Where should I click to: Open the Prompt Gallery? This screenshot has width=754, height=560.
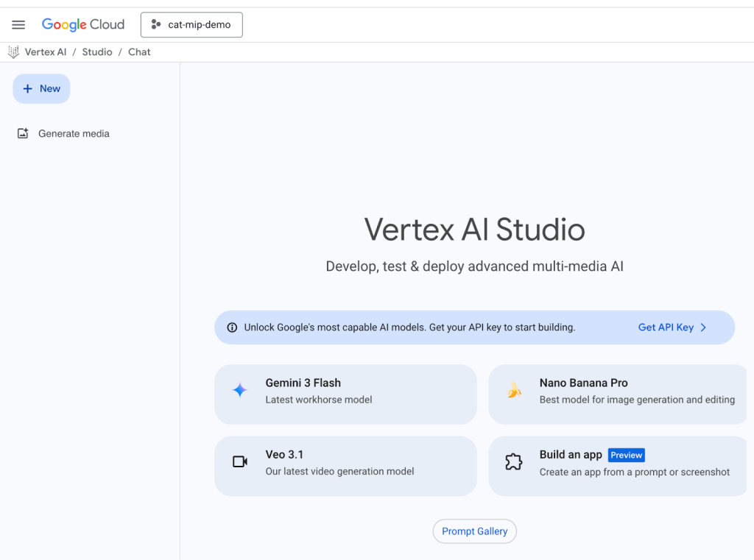pyautogui.click(x=474, y=531)
